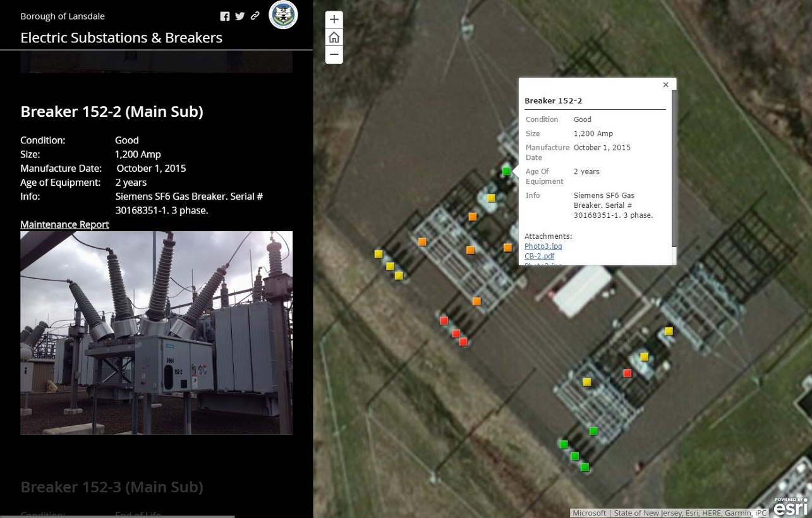This screenshot has width=812, height=518.
Task: Close the Breaker 152-2 popup
Action: 665,85
